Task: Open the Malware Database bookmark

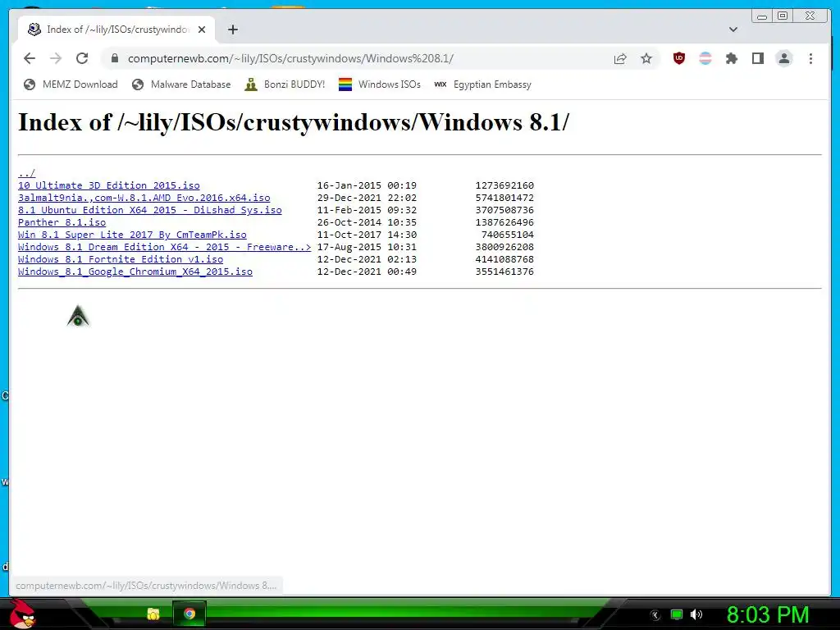Action: pos(181,84)
